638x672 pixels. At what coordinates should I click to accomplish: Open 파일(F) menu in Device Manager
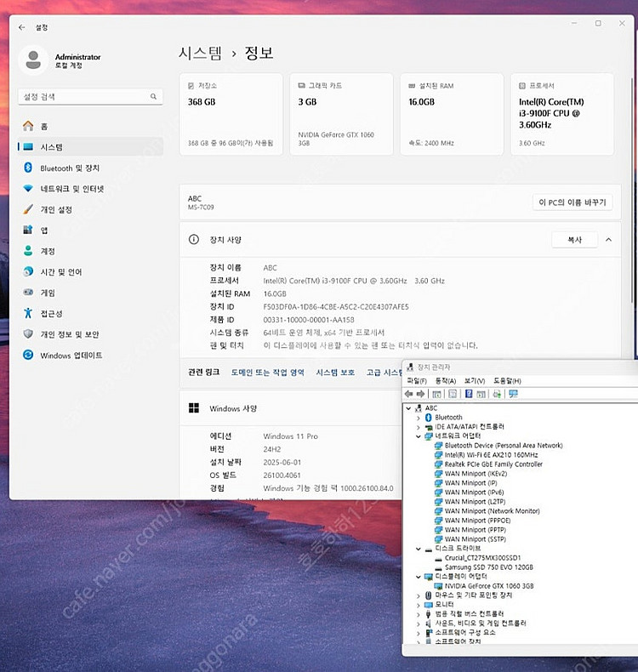[417, 380]
